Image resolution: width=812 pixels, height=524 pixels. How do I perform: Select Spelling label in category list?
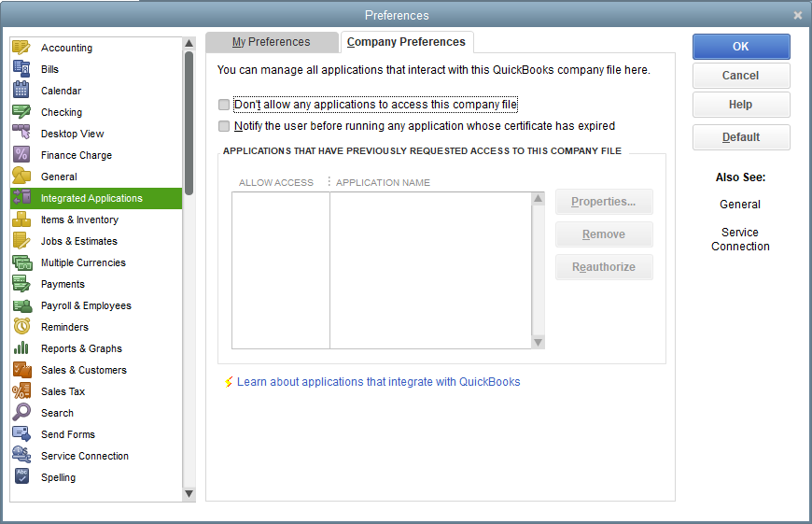[x=58, y=477]
